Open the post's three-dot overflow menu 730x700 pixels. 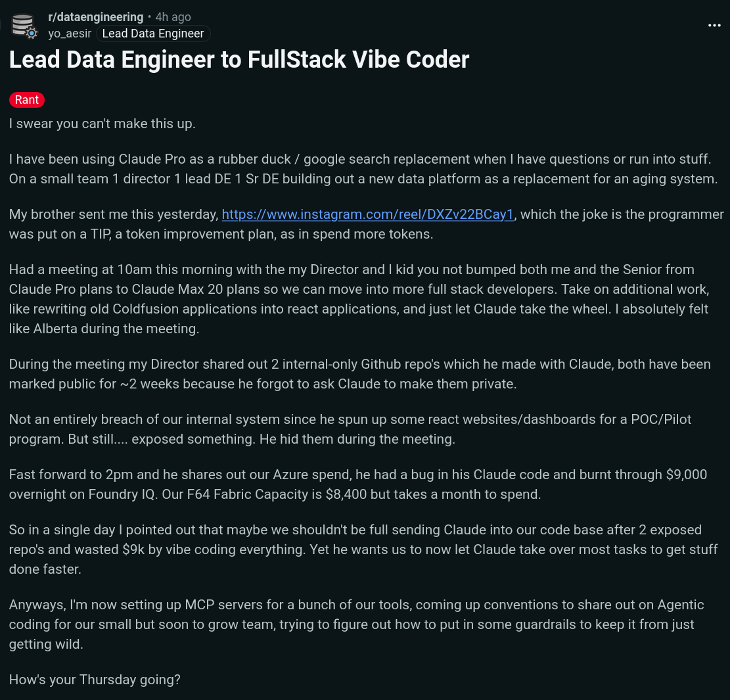(x=714, y=25)
